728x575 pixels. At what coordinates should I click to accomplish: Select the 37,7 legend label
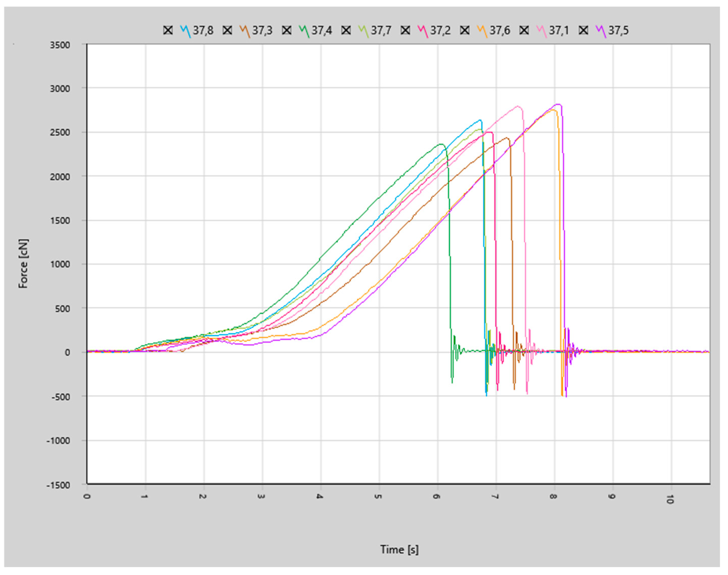[x=381, y=30]
